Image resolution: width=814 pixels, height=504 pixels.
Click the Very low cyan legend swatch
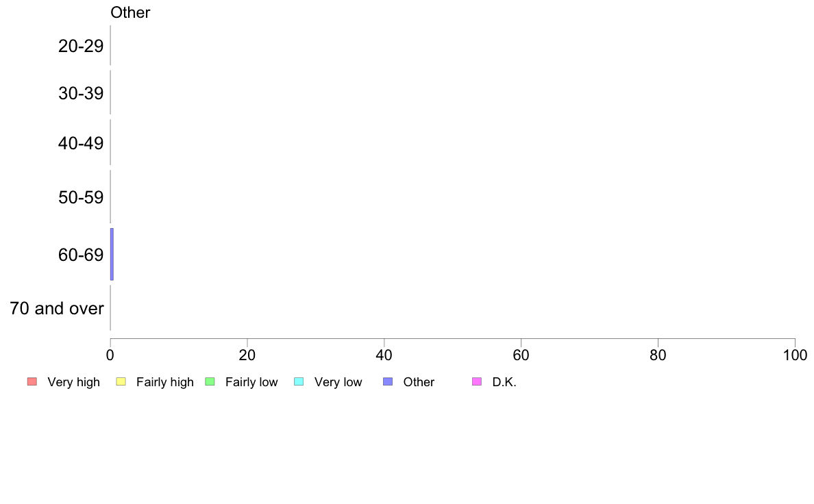(x=299, y=381)
